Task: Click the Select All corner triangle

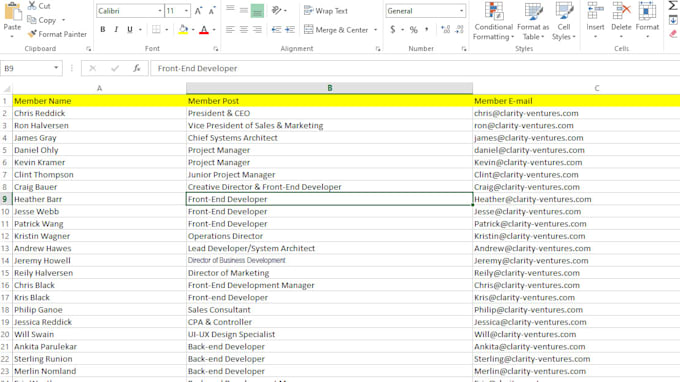Action: 7,88
